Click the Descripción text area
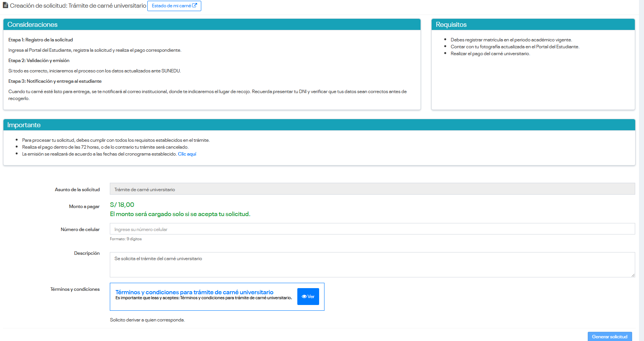 (372, 265)
